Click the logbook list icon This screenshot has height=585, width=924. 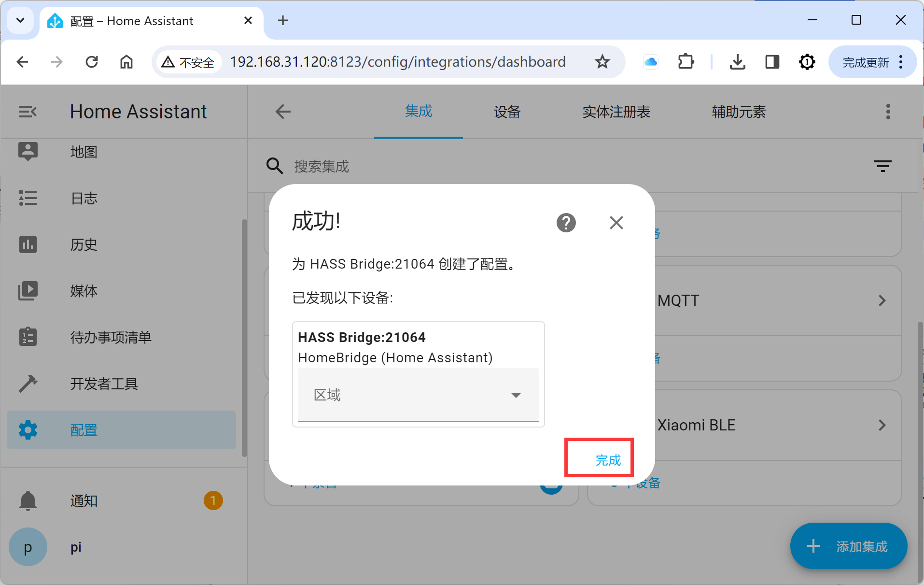click(x=28, y=198)
